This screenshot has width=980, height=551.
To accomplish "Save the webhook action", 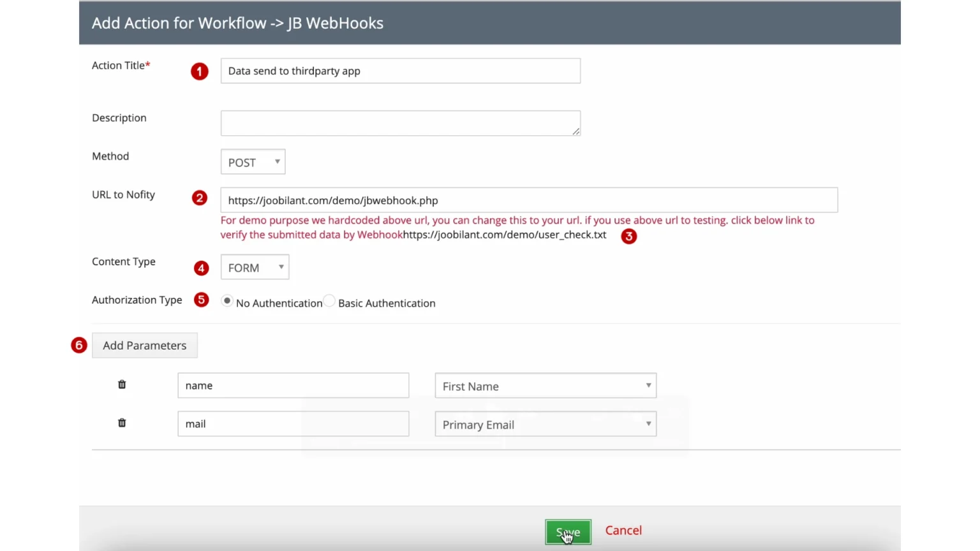I will pos(567,531).
